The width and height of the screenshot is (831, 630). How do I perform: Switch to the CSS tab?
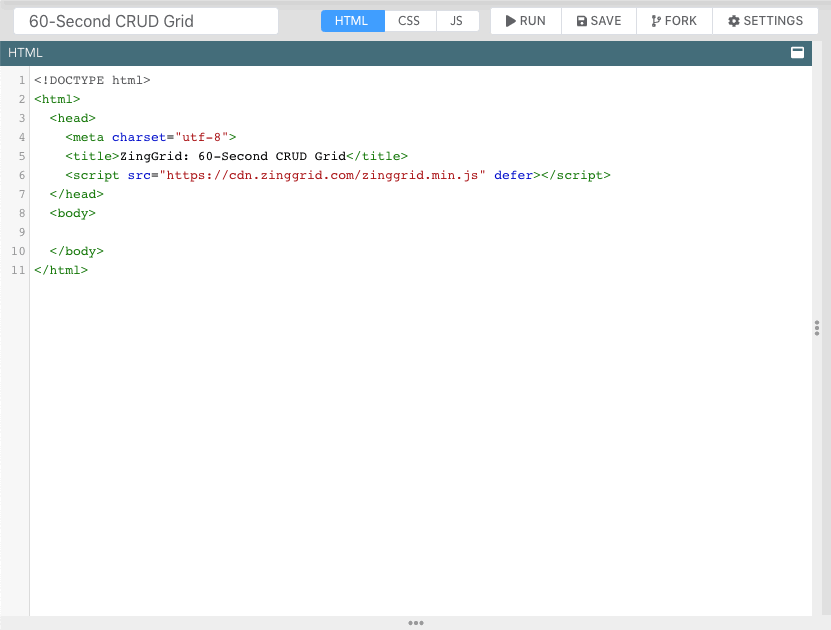[409, 20]
